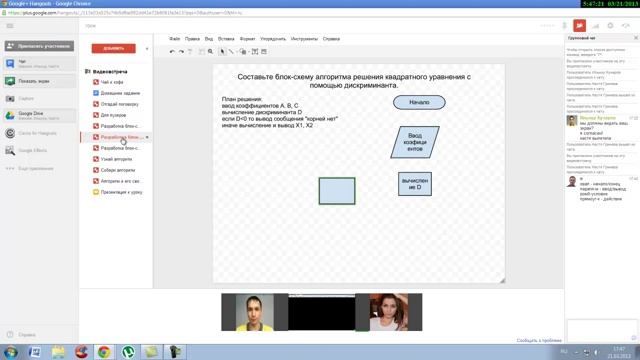640x360 pixels.
Task: Click the Zoom to fit icon
Action: pos(202,52)
